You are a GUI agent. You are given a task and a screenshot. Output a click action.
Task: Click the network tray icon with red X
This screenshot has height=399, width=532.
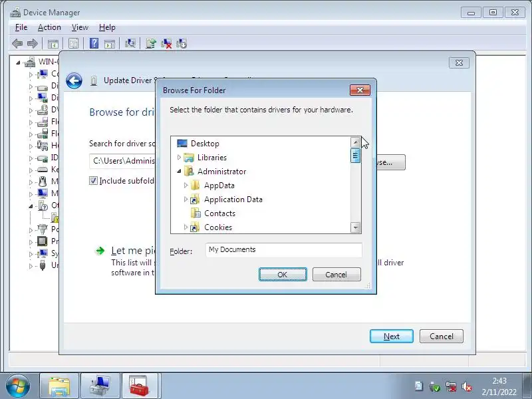[451, 386]
